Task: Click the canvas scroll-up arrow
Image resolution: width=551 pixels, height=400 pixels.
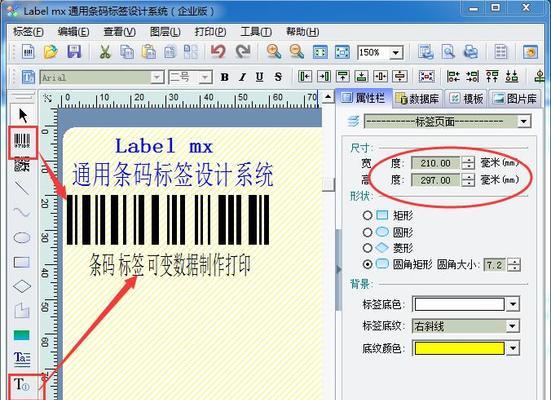Action: pos(328,96)
